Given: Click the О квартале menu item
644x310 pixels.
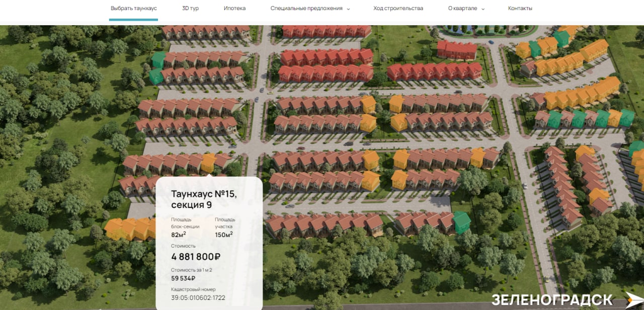Looking at the screenshot, I should [462, 8].
